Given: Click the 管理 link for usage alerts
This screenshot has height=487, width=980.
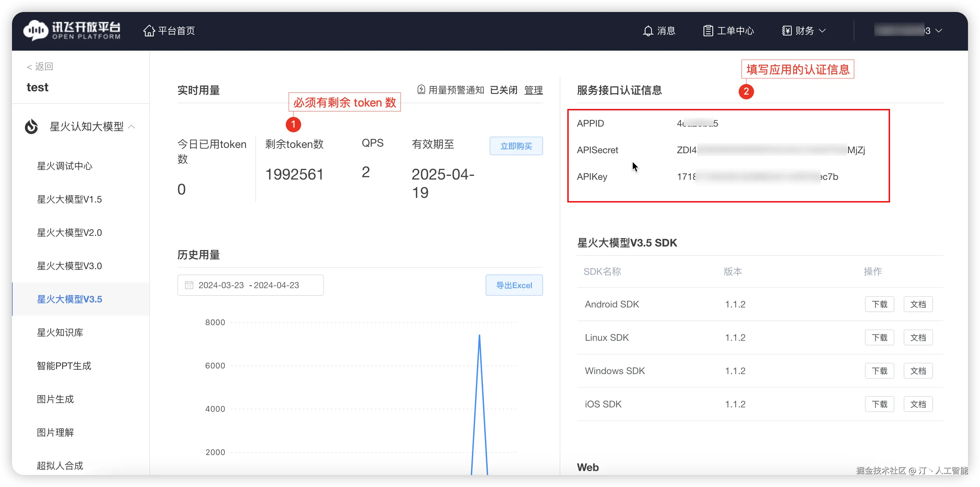Looking at the screenshot, I should point(533,90).
